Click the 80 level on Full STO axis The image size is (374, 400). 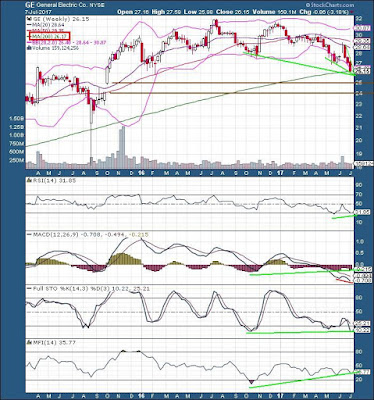359,298
